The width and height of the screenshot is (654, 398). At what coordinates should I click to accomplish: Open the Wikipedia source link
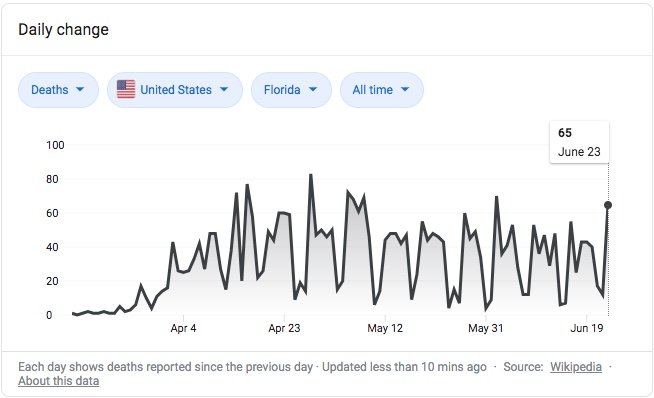tap(576, 367)
